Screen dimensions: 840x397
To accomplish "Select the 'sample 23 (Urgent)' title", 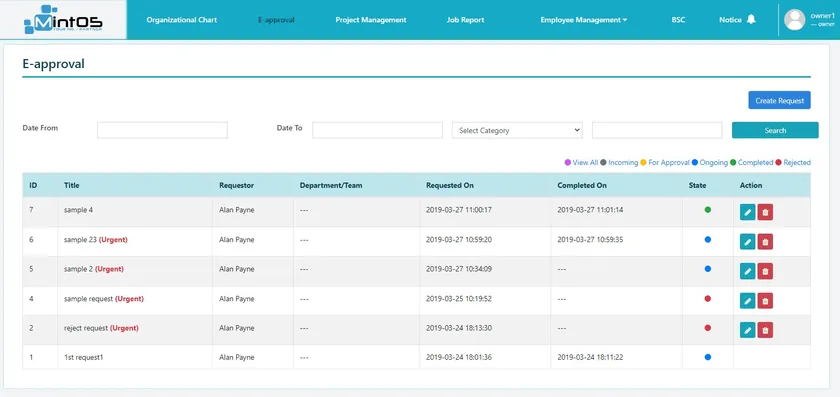I will 96,239.
